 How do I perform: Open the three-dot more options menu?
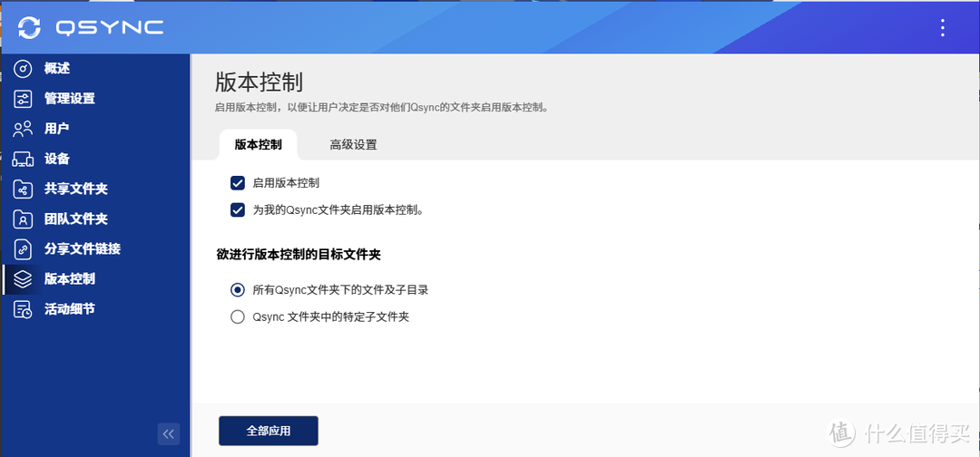pyautogui.click(x=943, y=27)
